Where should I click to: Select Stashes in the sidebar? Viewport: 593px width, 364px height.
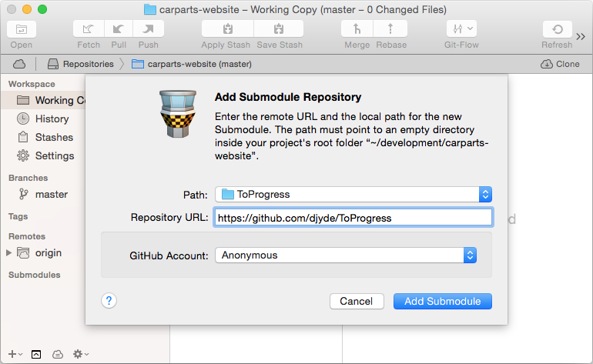coord(54,137)
